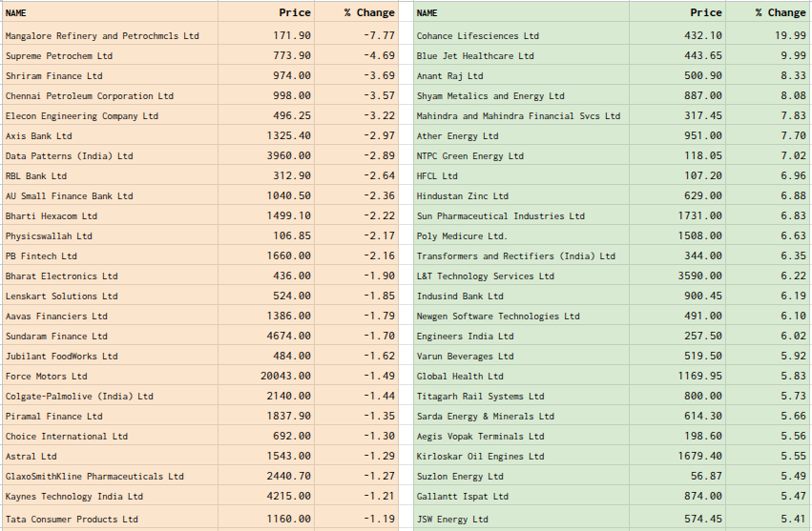812x531 pixels.
Task: Select RBL Bank Ltd entry
Action: pyautogui.click(x=36, y=176)
